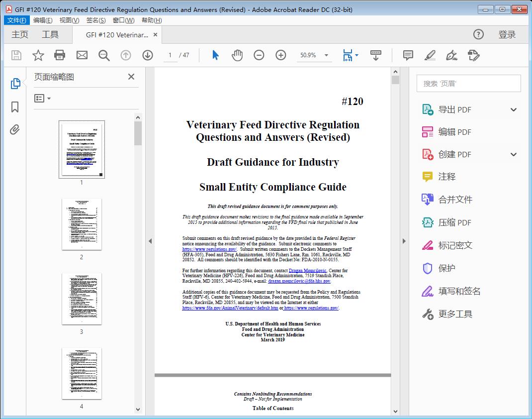Select the page 2 thumbnail
The image size is (532, 419).
click(x=82, y=224)
